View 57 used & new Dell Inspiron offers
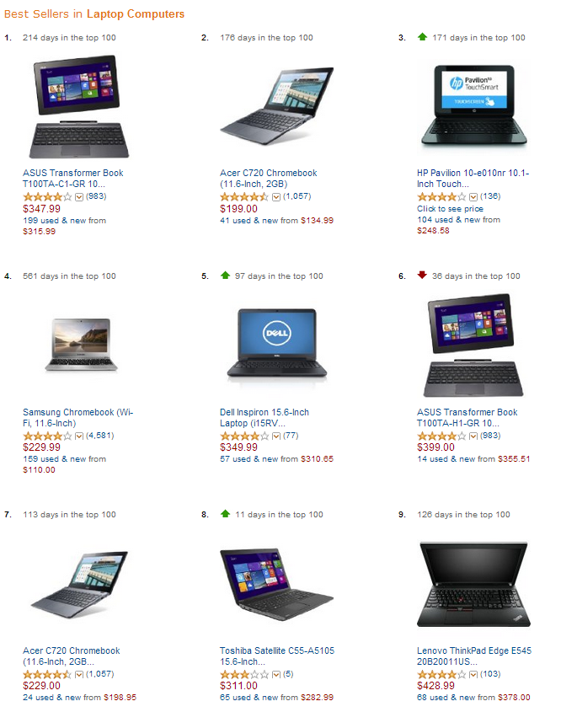The image size is (561, 728). click(276, 458)
